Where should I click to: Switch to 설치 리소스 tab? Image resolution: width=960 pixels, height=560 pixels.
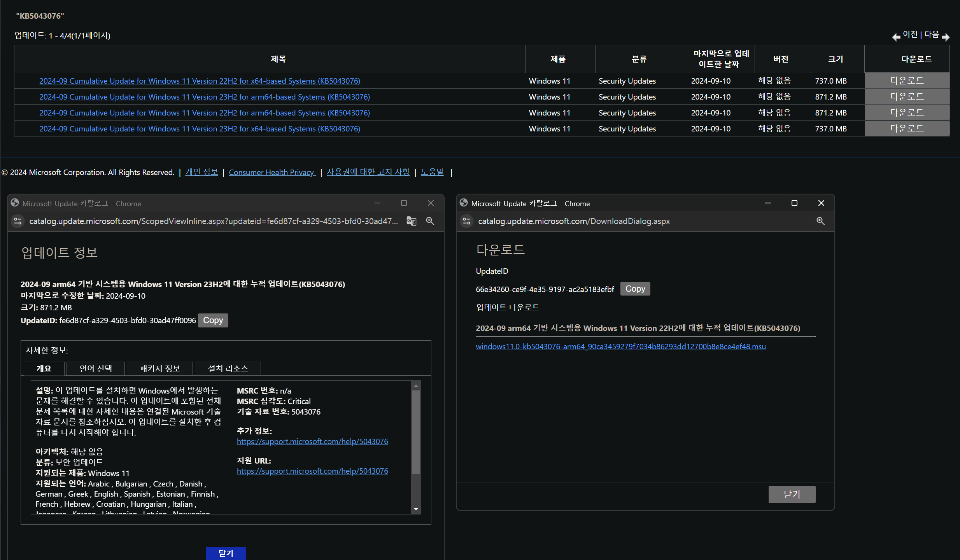(x=228, y=369)
